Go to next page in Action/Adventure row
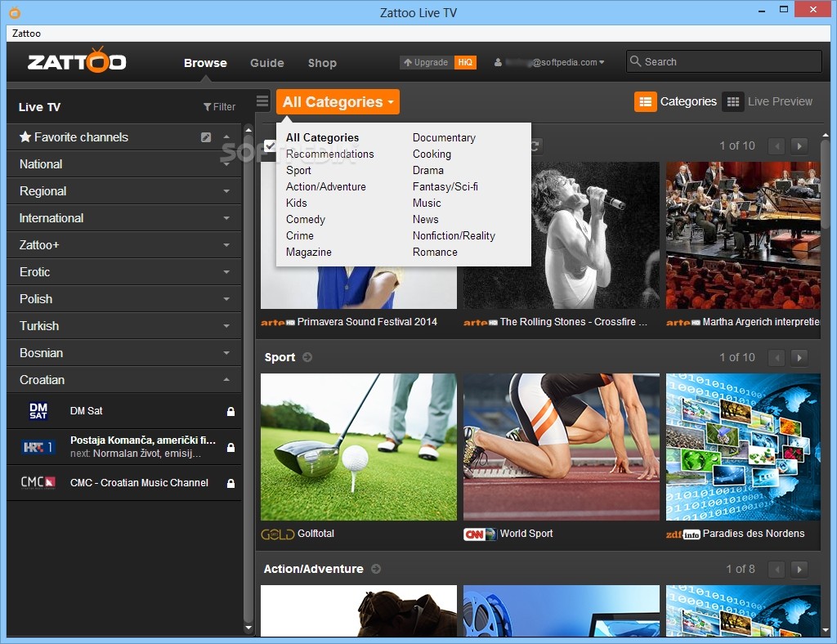The width and height of the screenshot is (837, 644). 799,570
